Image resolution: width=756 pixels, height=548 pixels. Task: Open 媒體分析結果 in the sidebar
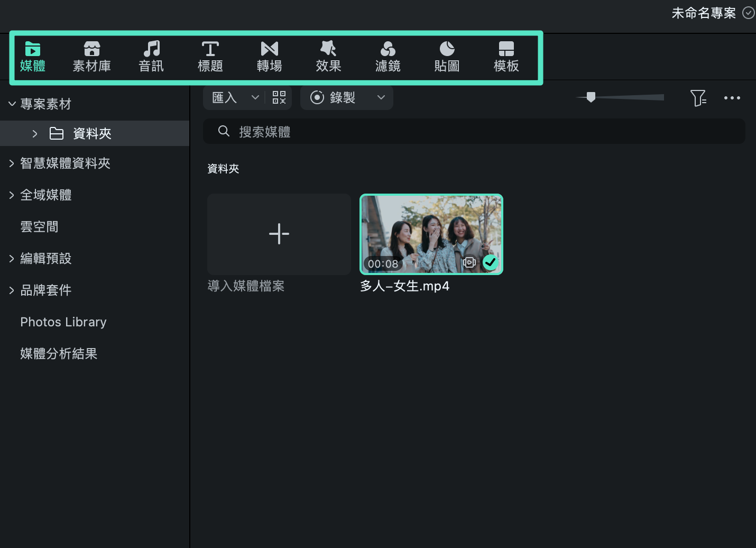point(59,353)
